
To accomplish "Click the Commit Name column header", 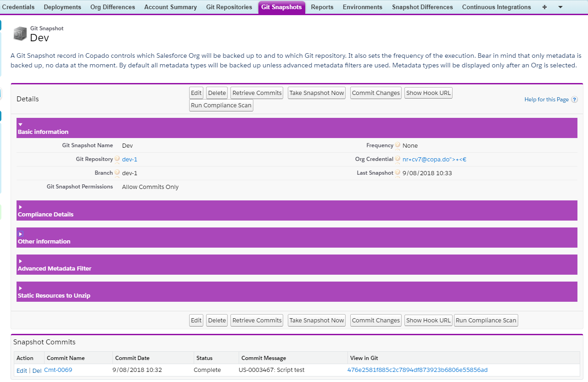I will [x=66, y=358].
